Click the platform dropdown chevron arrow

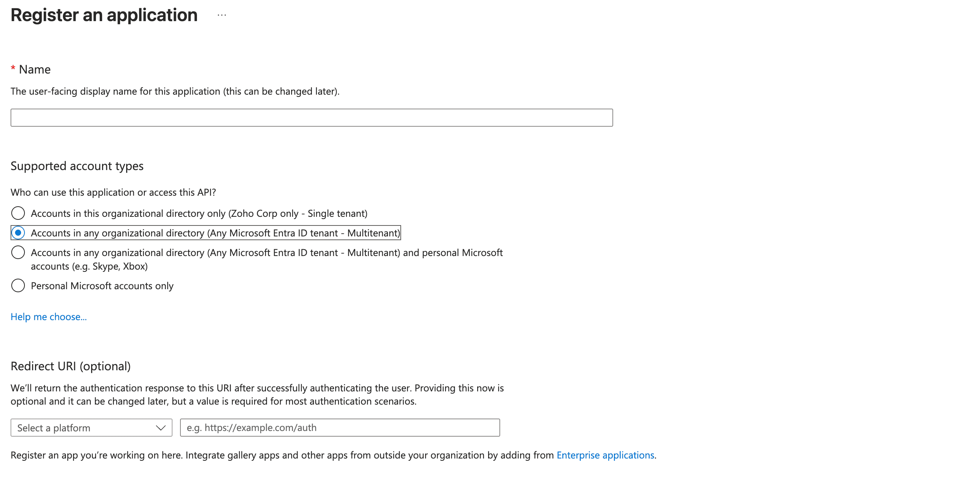[160, 428]
